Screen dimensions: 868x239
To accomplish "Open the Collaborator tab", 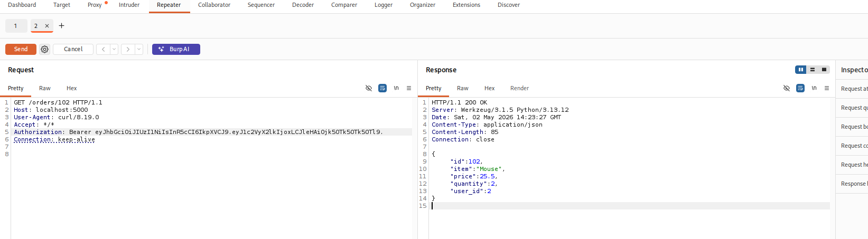I will coord(214,5).
